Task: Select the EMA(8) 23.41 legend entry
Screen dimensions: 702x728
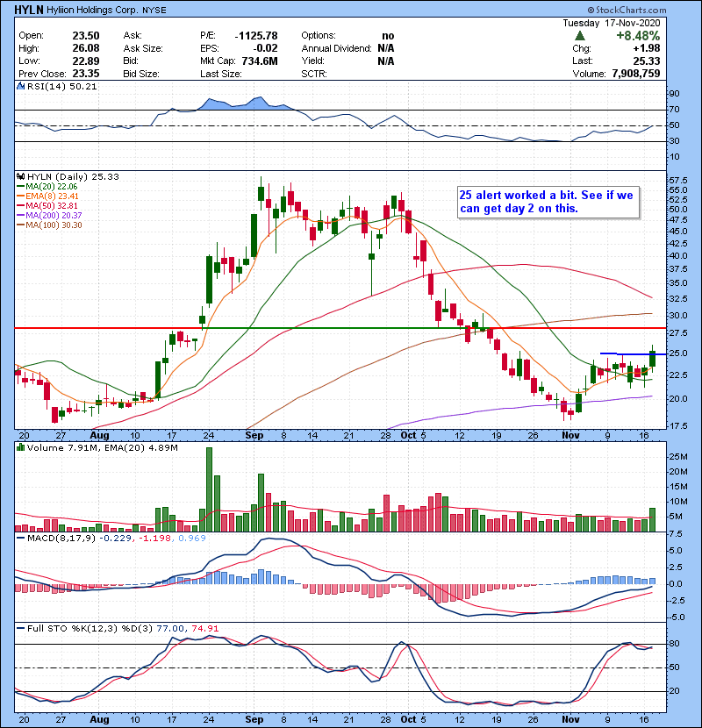Action: 48,196
